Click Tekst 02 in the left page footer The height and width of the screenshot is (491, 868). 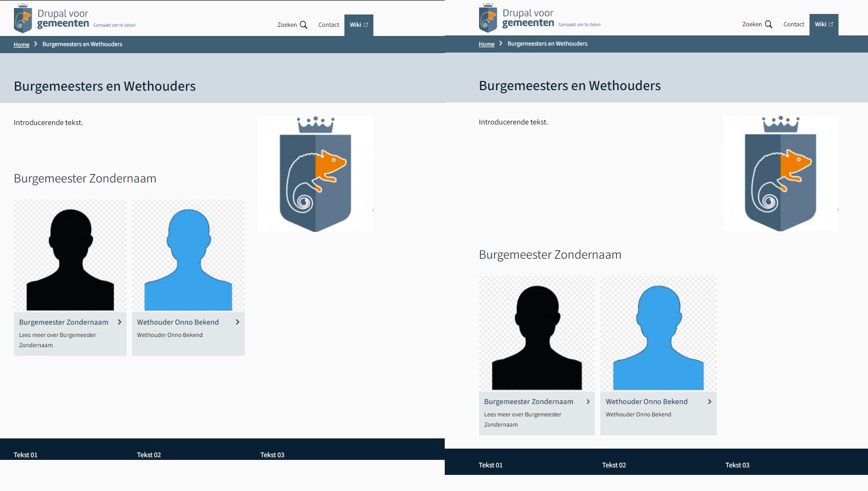click(149, 455)
